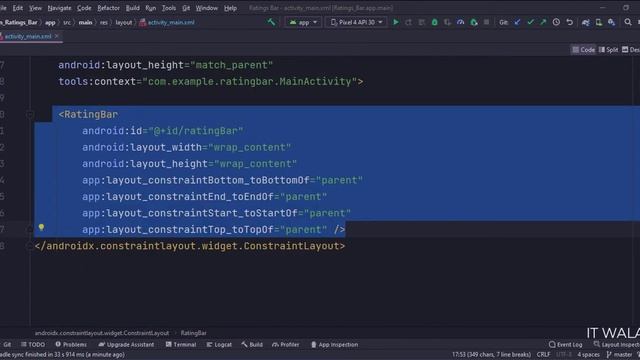Click the main breadcrumb in the navigation bar
640x360 pixels.
[85, 22]
